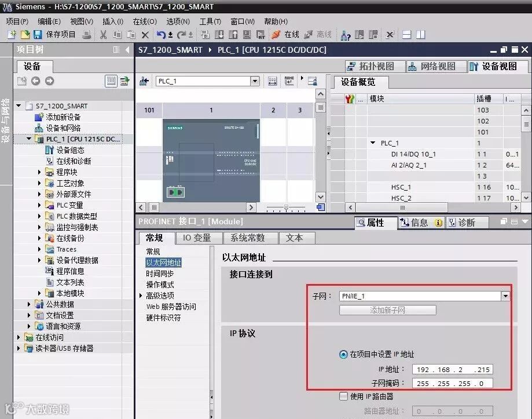Screen dimensions: 532x419
Task: Switch to the 网络视图 tab
Action: point(437,67)
